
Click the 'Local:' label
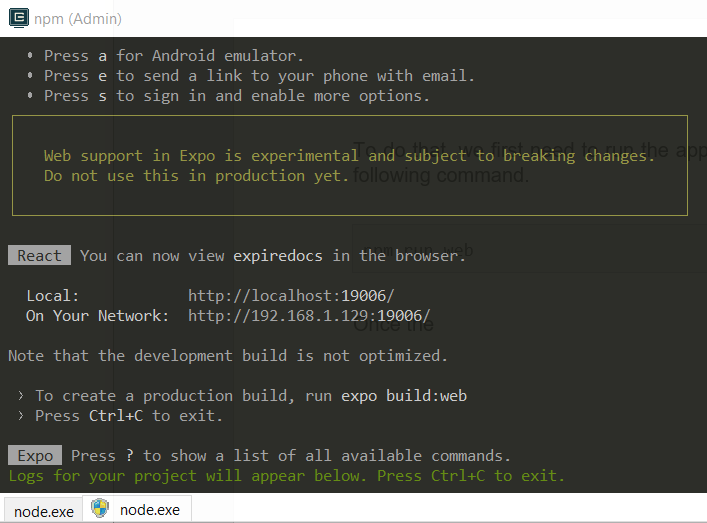53,296
